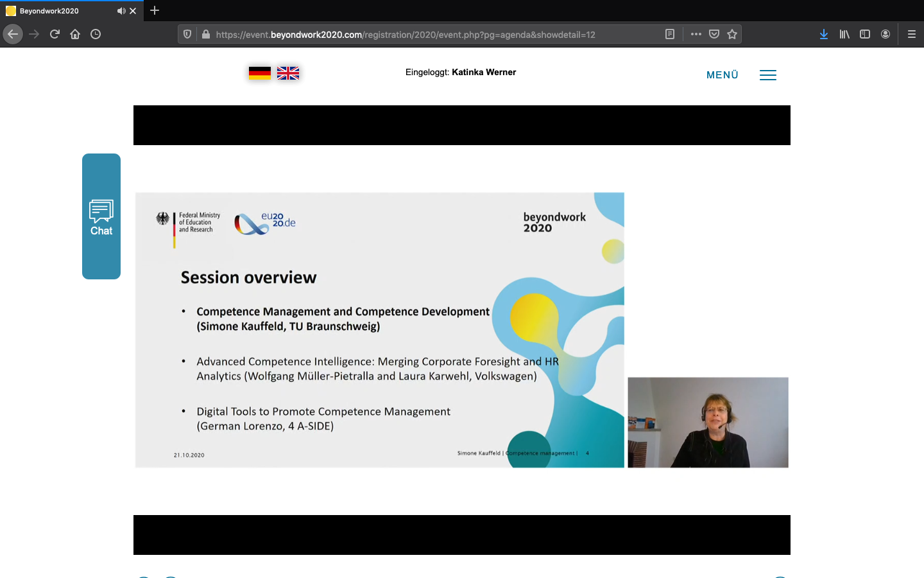
Task: Click the address bar URL
Action: pos(406,35)
